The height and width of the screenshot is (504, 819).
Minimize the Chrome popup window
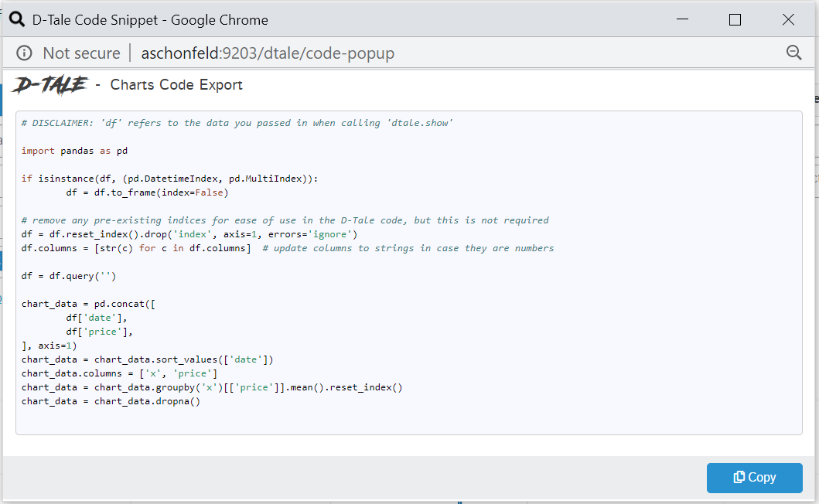click(x=682, y=19)
